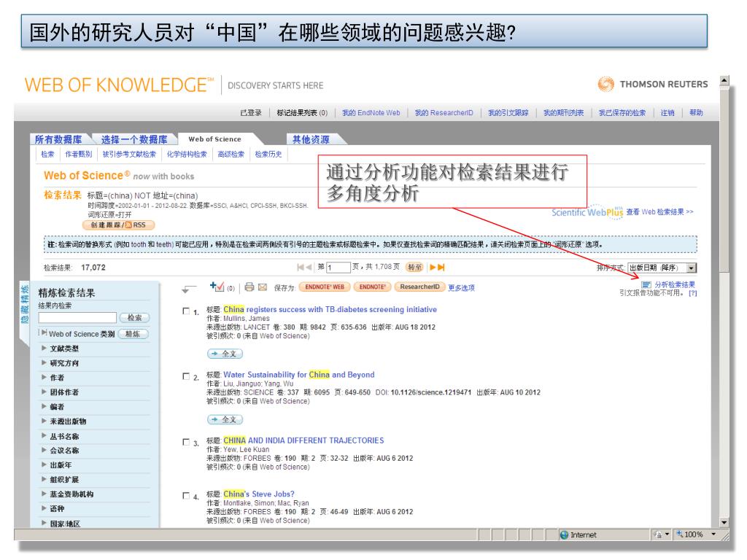This screenshot has height=560, width=747.
Task: Open the 其他资源 tab
Action: (311, 139)
